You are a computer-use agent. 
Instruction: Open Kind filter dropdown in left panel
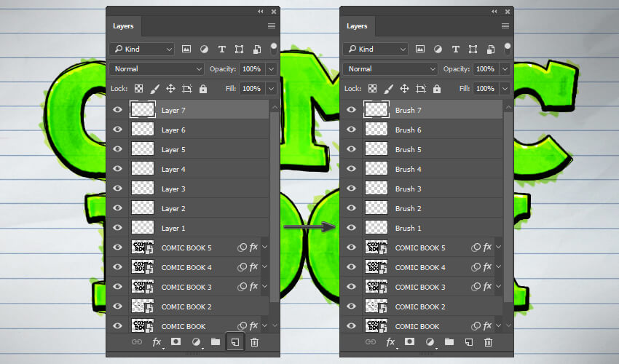[142, 49]
